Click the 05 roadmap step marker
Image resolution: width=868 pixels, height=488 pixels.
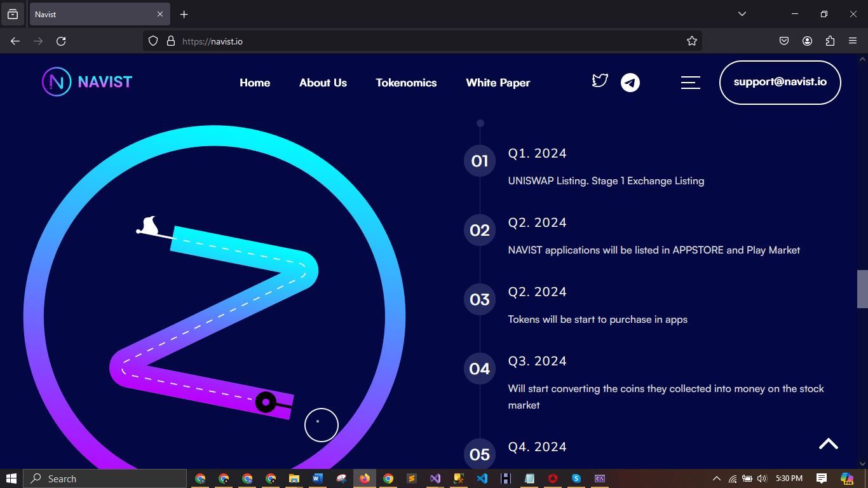480,454
